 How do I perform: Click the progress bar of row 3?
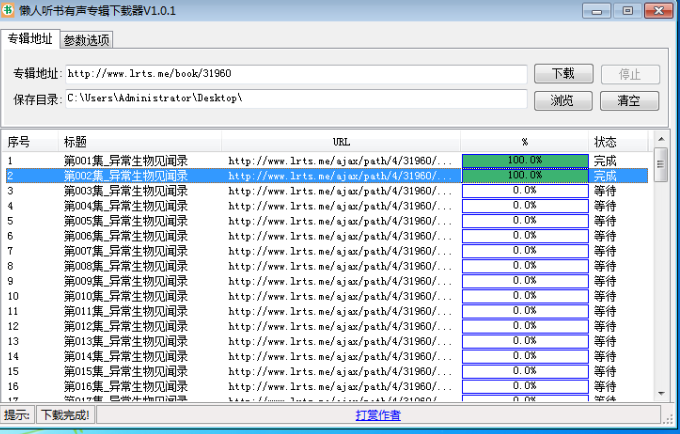(x=524, y=191)
